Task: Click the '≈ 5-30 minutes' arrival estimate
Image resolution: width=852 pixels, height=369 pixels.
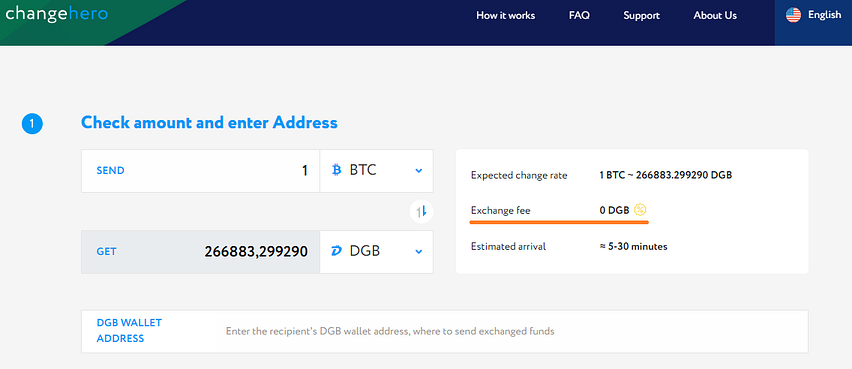Action: [x=633, y=247]
